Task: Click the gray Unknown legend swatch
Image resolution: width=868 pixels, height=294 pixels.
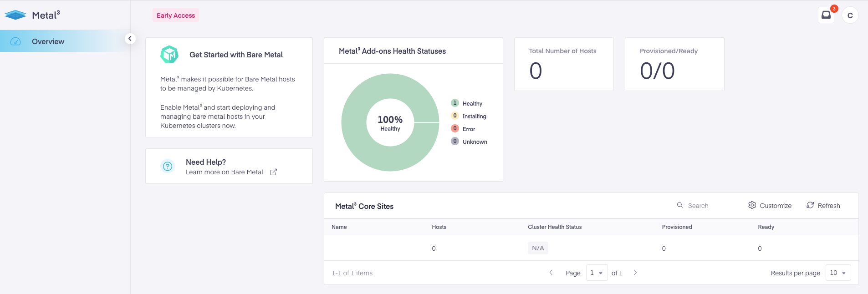Action: click(455, 141)
